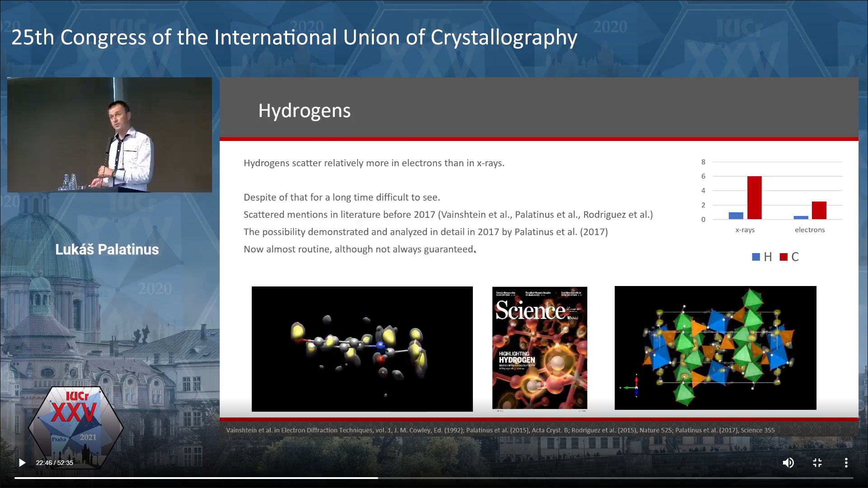Click the Science magazine cover image

click(x=540, y=348)
